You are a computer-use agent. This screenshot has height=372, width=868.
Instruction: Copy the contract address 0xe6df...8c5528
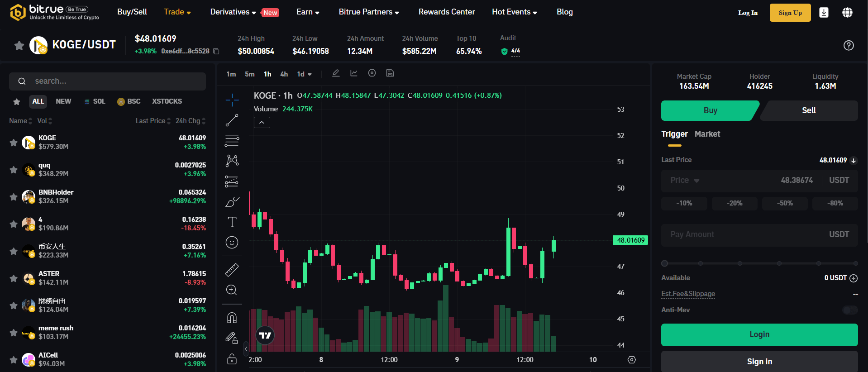click(x=216, y=52)
